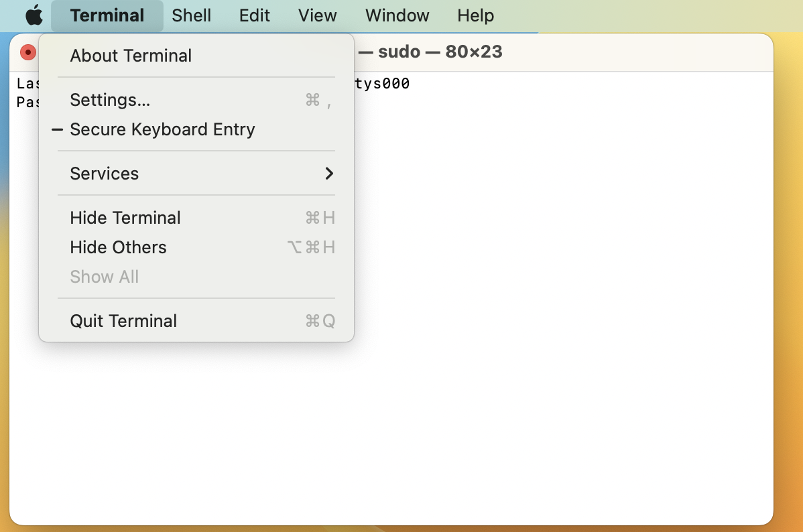Select Hide Terminal
803x532 pixels.
125,218
